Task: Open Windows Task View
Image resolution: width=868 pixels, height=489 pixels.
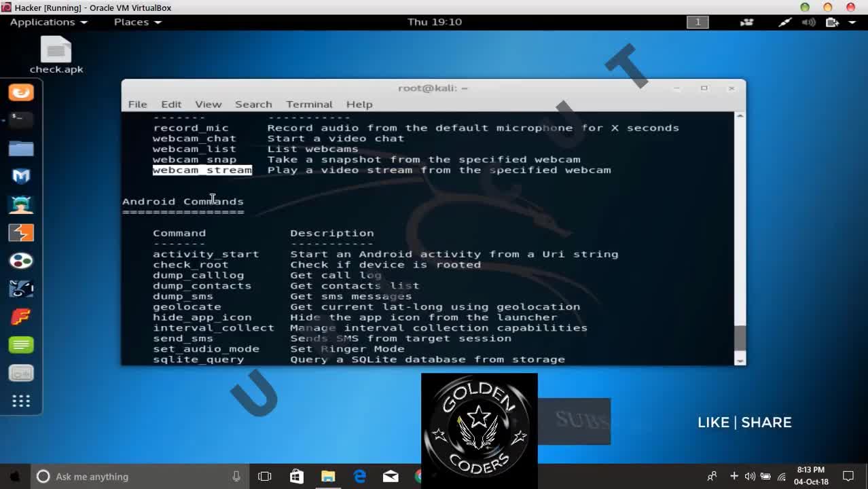Action: point(265,476)
